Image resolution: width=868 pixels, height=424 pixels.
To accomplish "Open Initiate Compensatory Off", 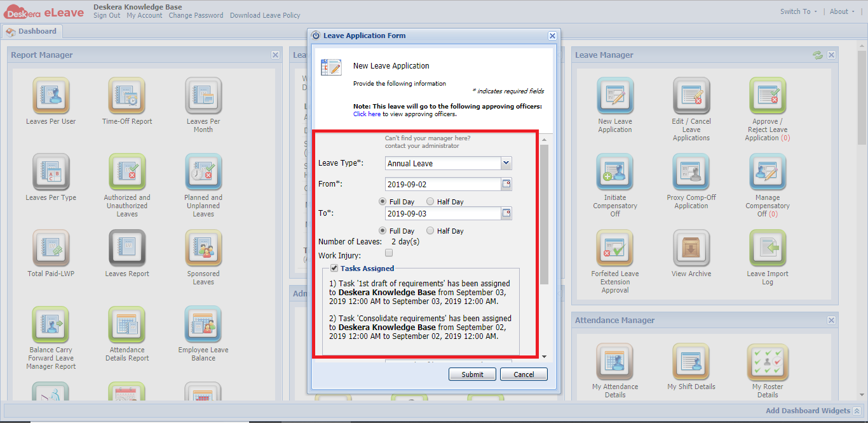I will click(614, 171).
